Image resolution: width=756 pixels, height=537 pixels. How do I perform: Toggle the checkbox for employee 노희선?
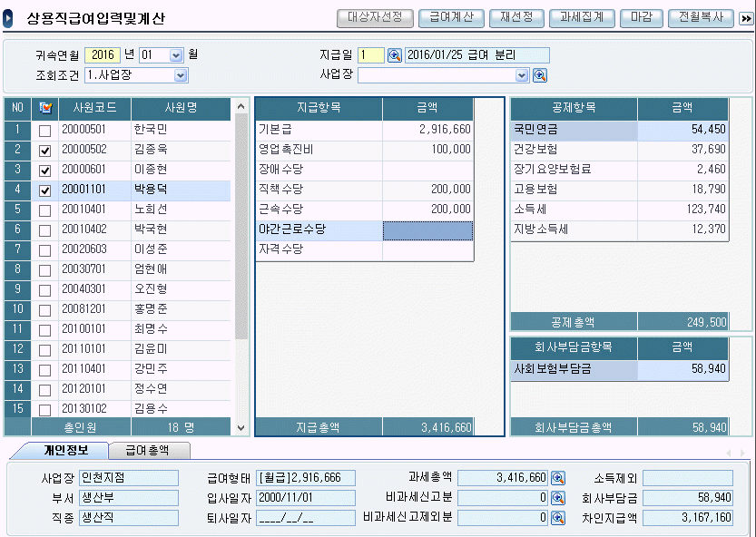[x=44, y=210]
